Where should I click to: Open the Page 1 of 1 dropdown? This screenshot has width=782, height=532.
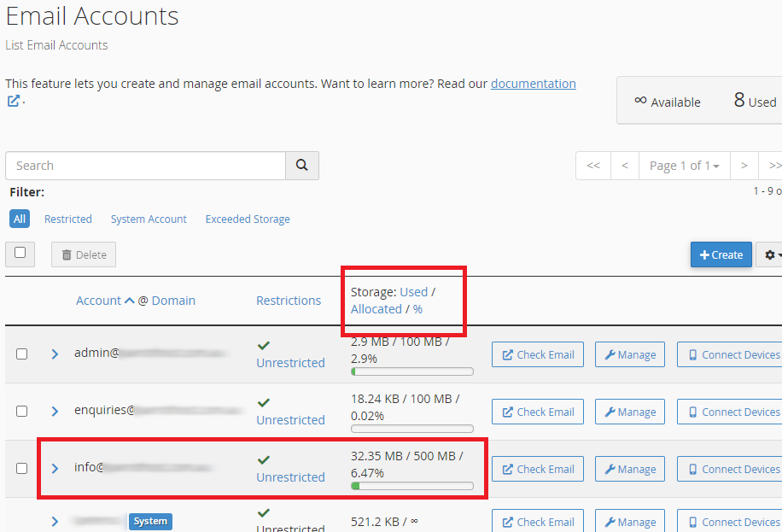point(684,166)
